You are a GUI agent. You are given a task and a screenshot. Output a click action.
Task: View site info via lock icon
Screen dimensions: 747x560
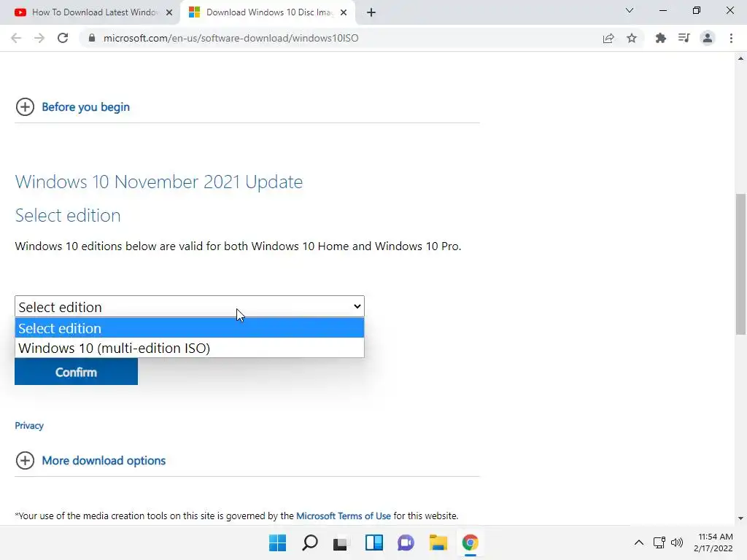pos(92,38)
